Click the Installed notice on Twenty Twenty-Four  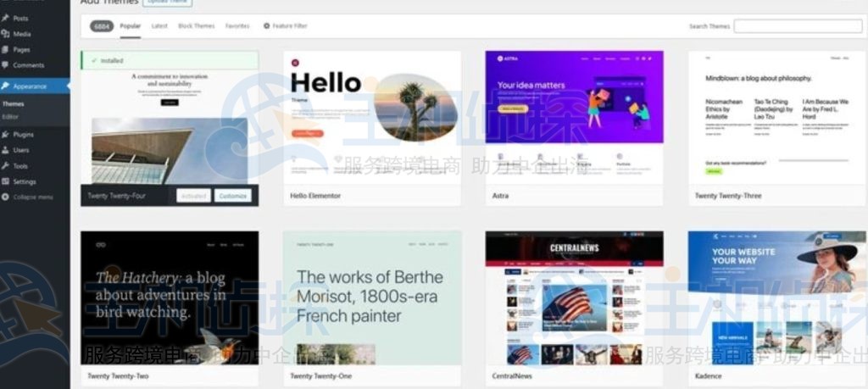[170, 61]
